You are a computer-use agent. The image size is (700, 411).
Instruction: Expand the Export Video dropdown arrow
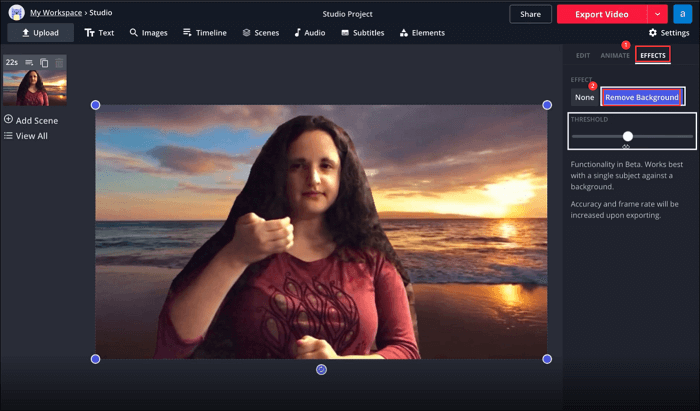[x=657, y=14]
